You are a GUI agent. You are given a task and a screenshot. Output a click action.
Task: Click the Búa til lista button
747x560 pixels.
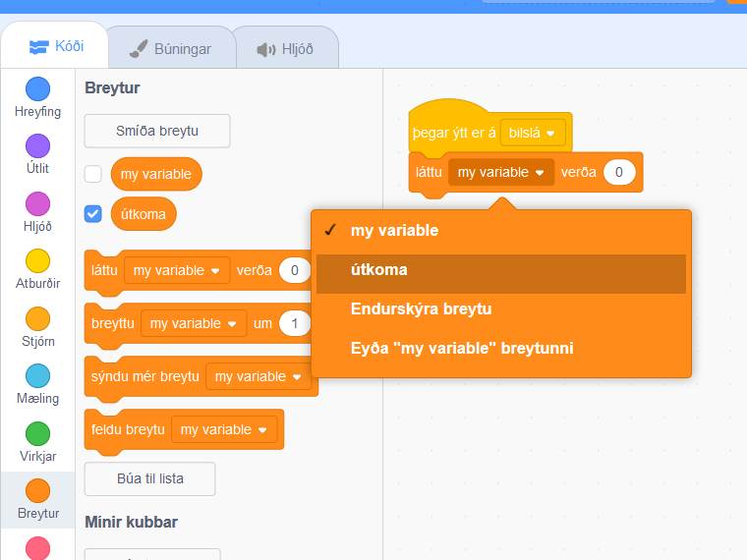(x=149, y=478)
